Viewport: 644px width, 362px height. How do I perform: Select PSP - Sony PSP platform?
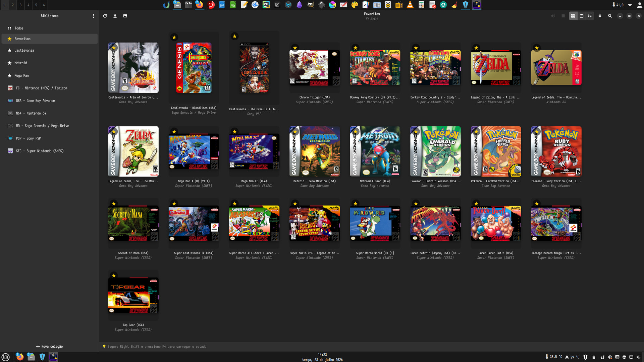(50, 138)
